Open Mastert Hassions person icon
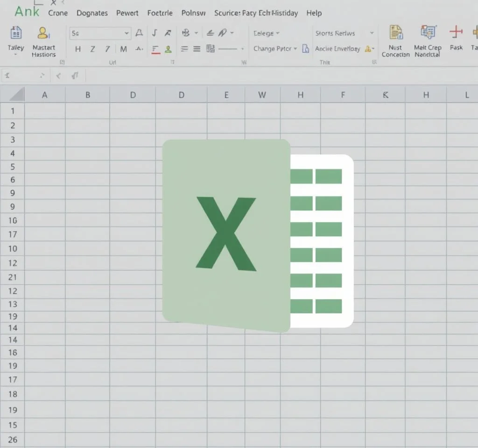 pos(43,33)
